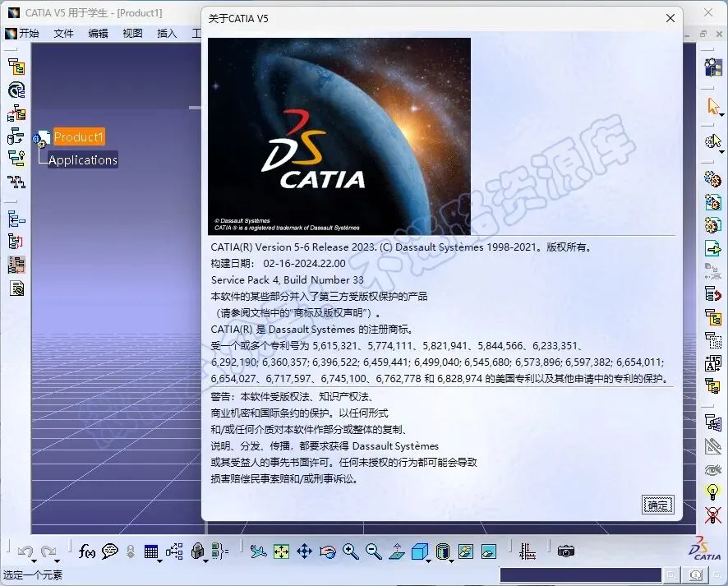Click the Redo arrow icon
Image resolution: width=728 pixels, height=586 pixels.
(48, 551)
